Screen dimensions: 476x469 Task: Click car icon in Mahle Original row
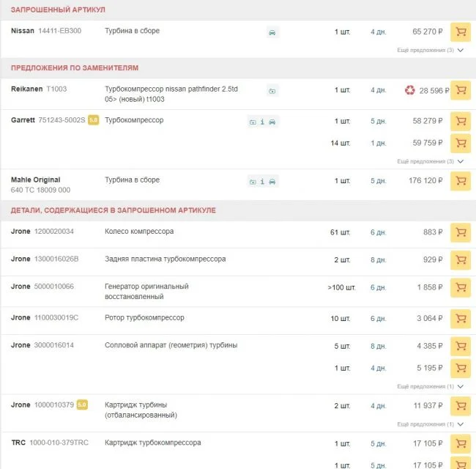[272, 182]
